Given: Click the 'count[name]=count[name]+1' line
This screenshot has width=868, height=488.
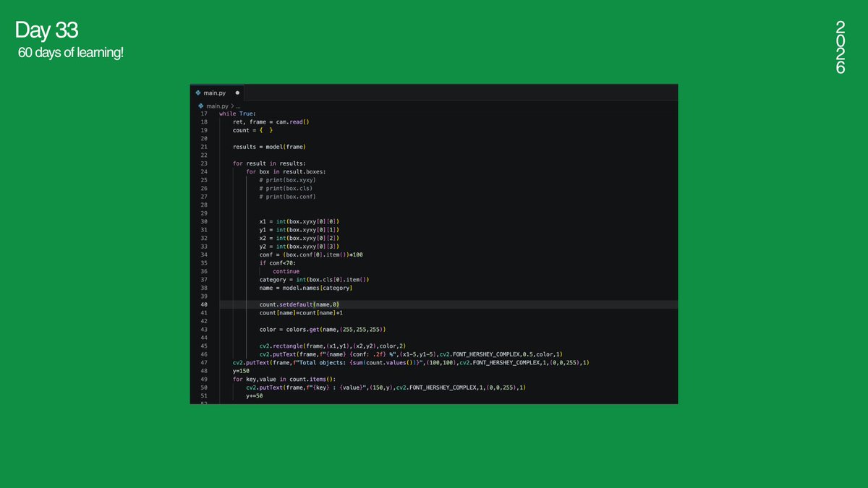Looking at the screenshot, I should pos(301,313).
